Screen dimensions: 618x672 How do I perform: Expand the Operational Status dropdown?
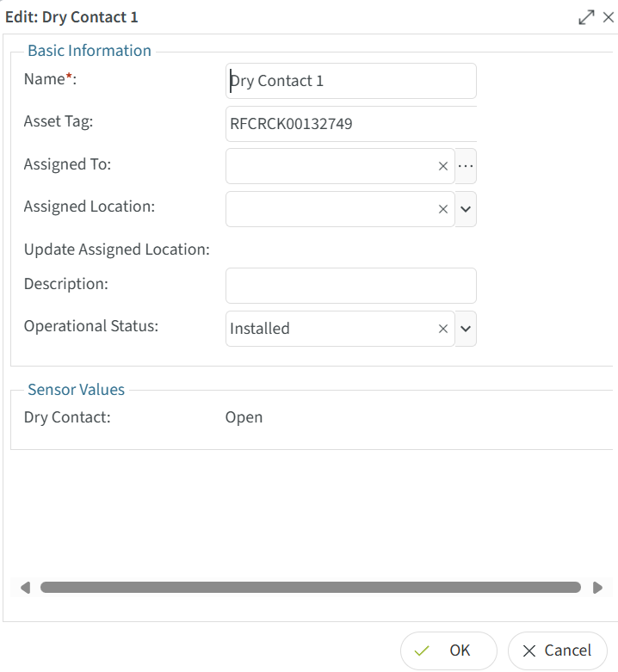(466, 329)
